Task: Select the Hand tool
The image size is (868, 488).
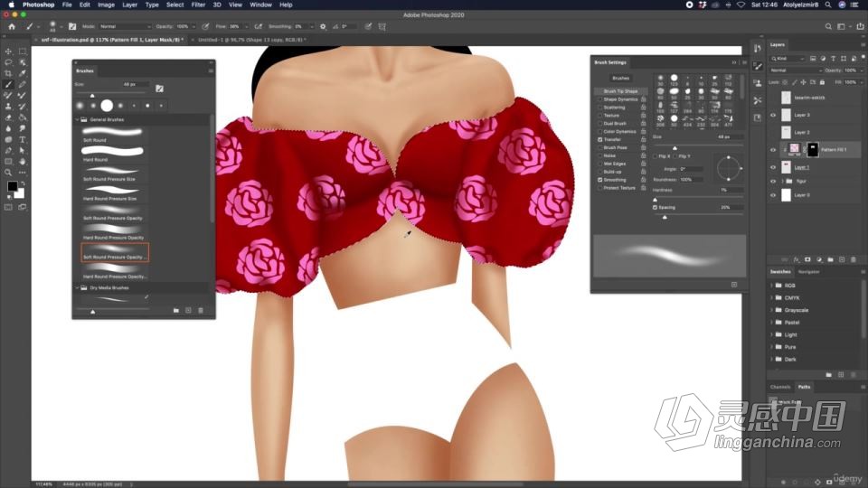Action: 23,162
